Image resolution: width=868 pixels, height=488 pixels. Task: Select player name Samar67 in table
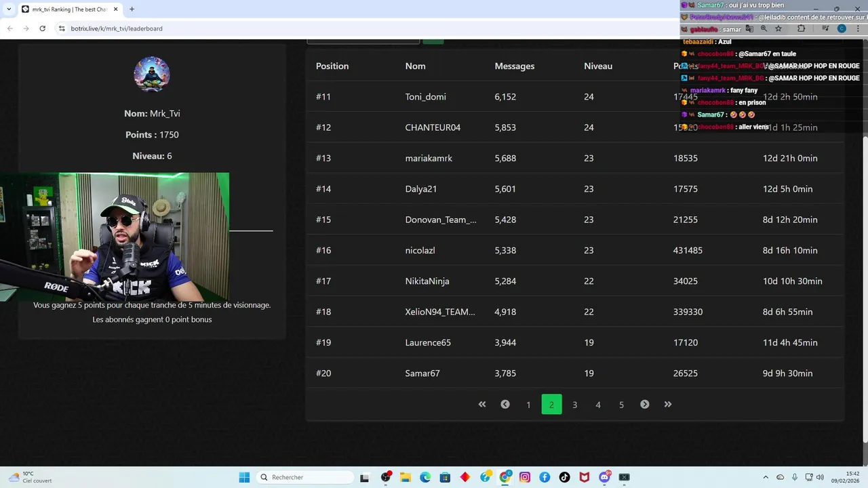(422, 373)
